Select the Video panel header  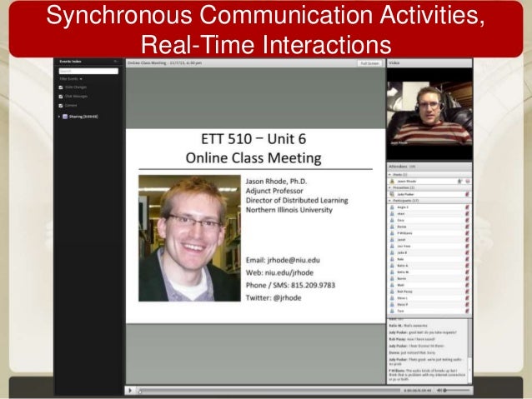429,63
